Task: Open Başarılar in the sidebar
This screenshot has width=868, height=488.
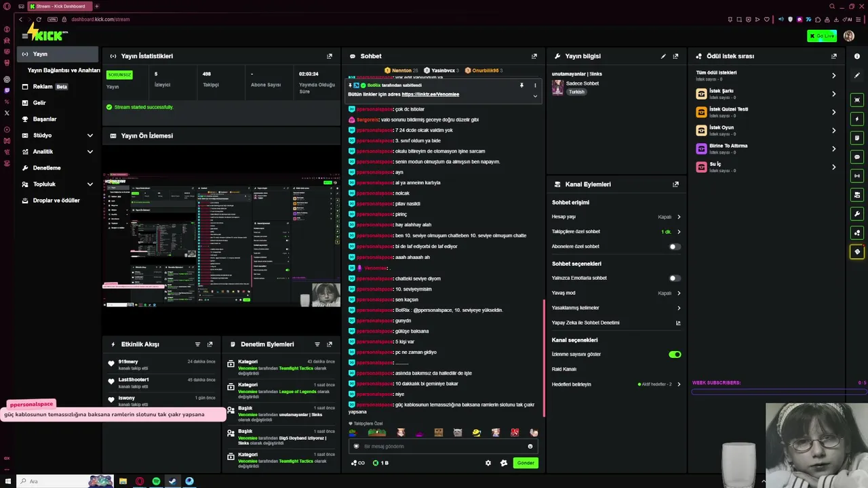Action: (x=58, y=119)
